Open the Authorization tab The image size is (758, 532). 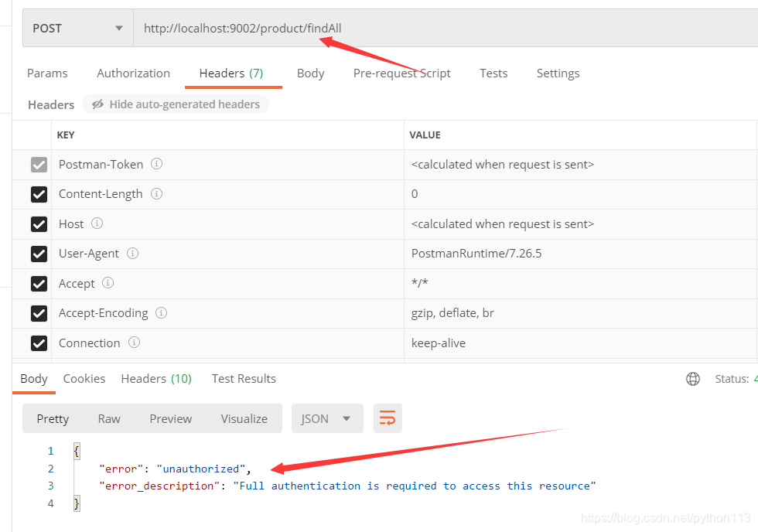(x=133, y=73)
